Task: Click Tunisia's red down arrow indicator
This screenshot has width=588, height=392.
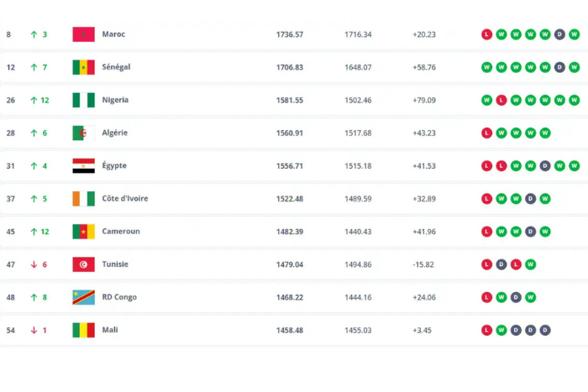Action: pos(34,264)
